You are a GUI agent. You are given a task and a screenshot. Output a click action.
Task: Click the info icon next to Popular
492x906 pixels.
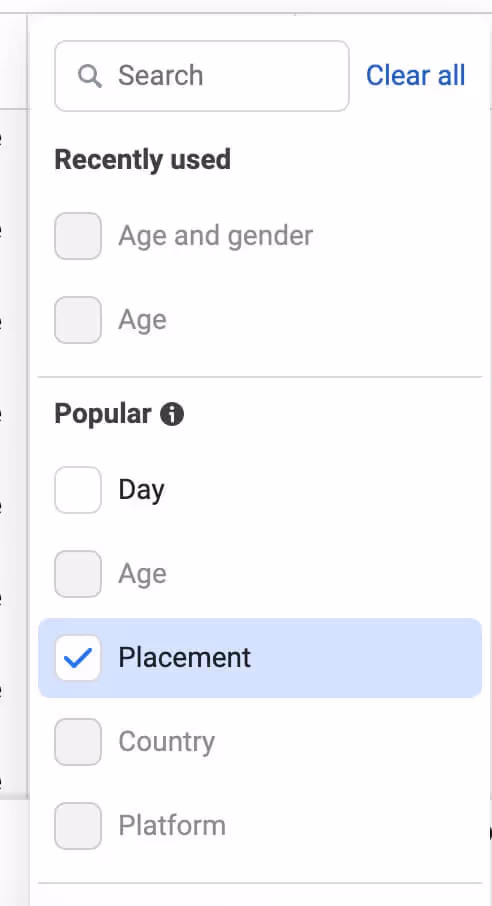(172, 414)
